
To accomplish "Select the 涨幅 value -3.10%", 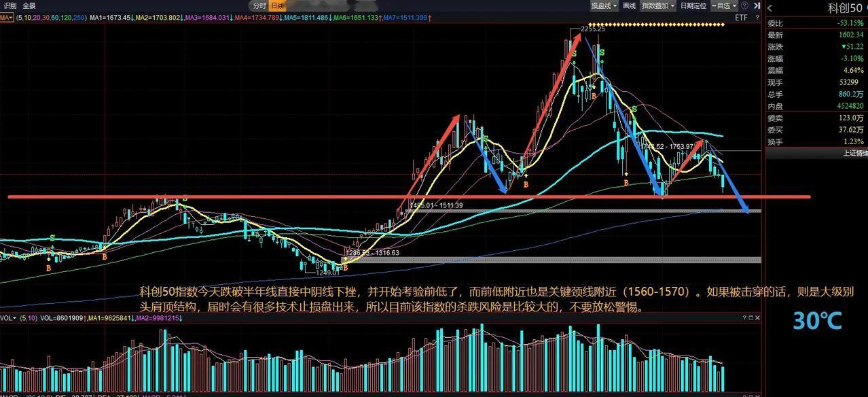I will point(852,58).
